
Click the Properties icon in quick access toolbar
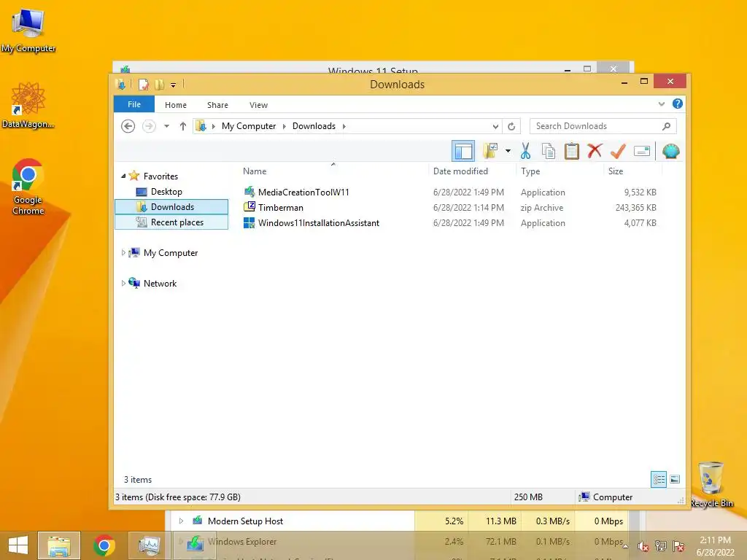(144, 85)
